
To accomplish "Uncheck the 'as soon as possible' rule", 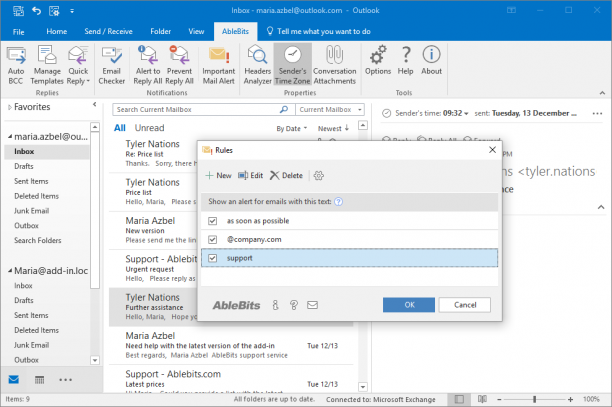I will coord(212,221).
